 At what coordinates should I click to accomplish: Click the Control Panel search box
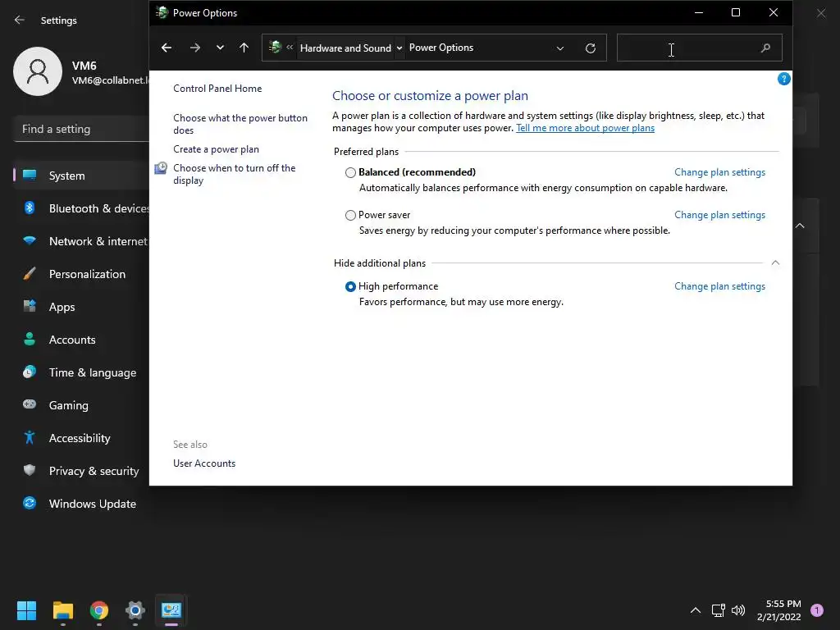click(x=699, y=48)
